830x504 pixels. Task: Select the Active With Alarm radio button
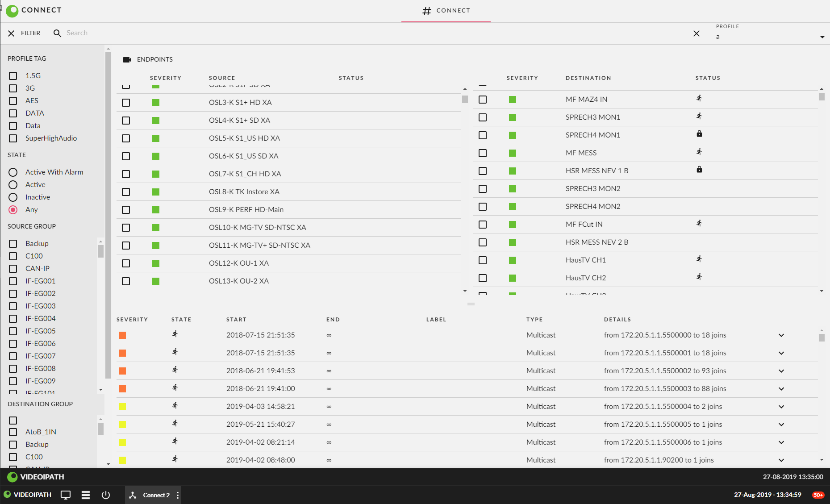13,172
